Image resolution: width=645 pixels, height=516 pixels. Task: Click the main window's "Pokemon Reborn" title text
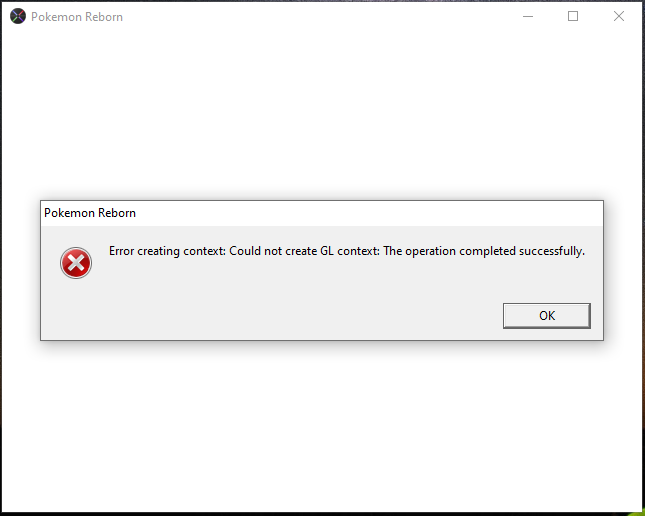point(77,17)
